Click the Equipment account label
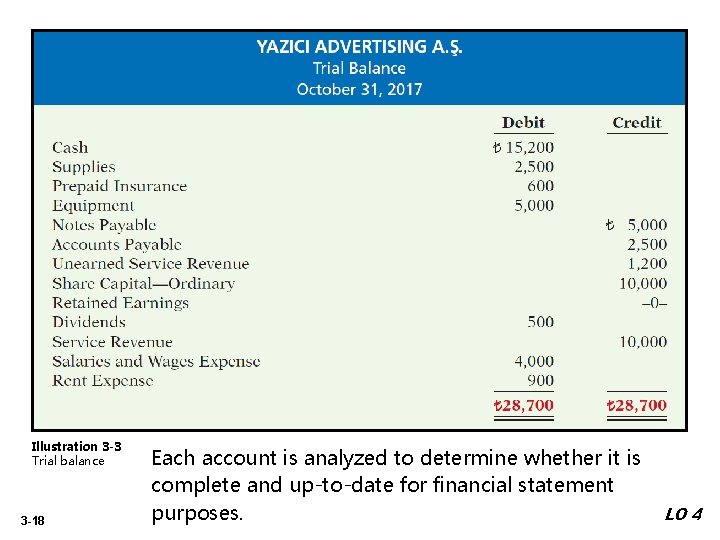Image resolution: width=720 pixels, height=540 pixels. [93, 205]
